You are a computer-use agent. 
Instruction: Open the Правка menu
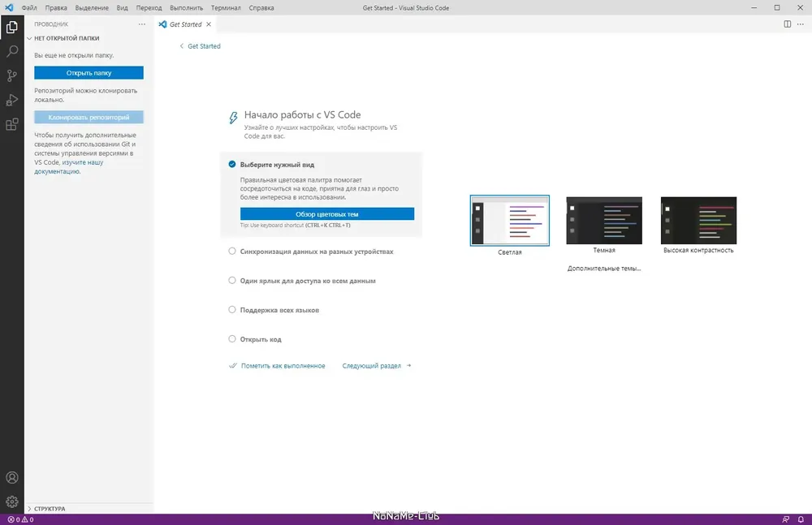56,8
